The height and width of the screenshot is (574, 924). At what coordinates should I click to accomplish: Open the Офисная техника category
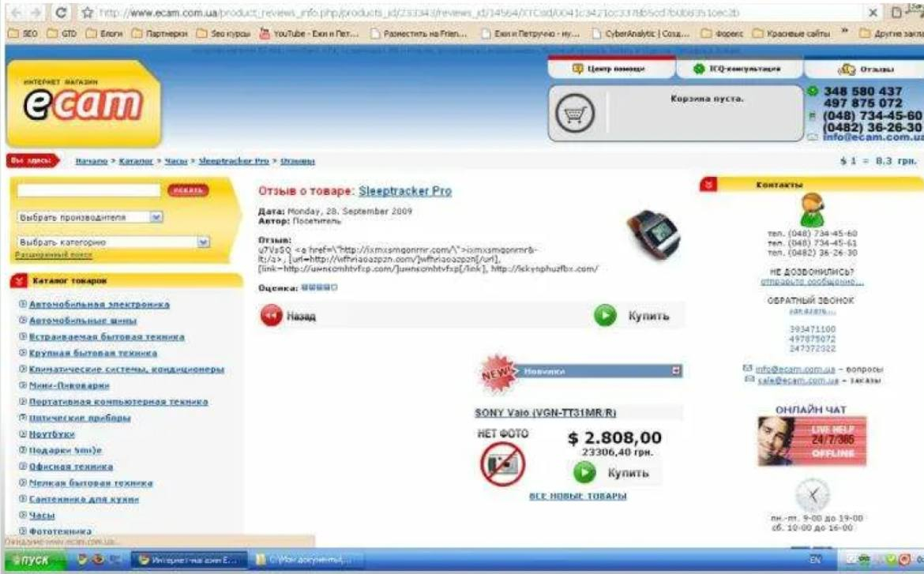[x=71, y=466]
